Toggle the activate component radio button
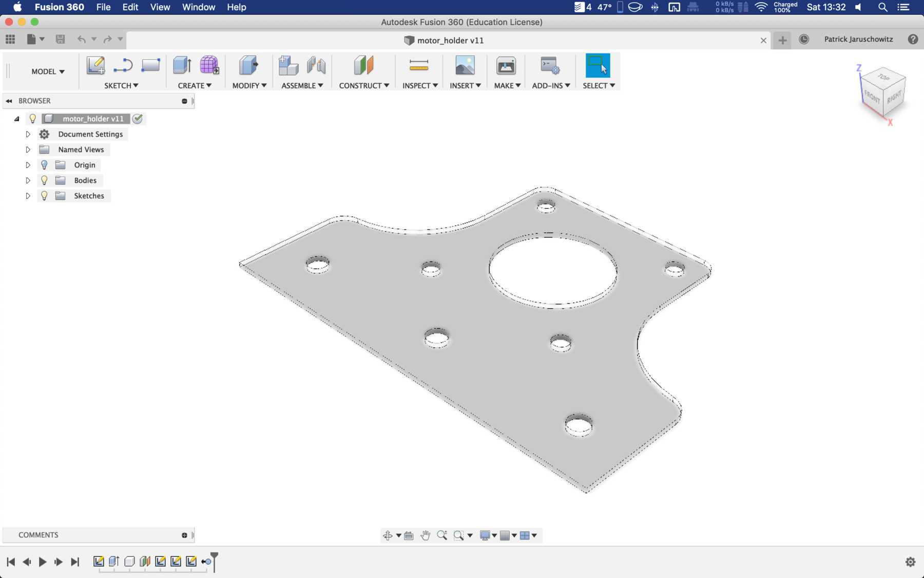924x578 pixels. (138, 119)
